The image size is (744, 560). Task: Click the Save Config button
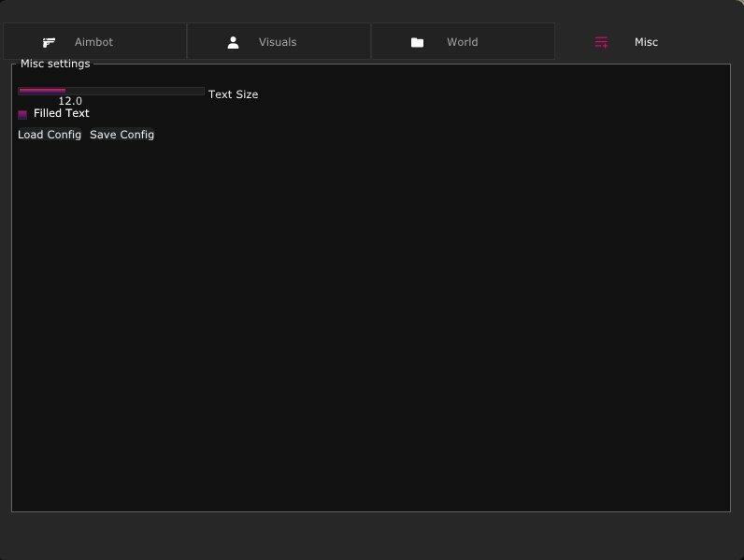122,135
